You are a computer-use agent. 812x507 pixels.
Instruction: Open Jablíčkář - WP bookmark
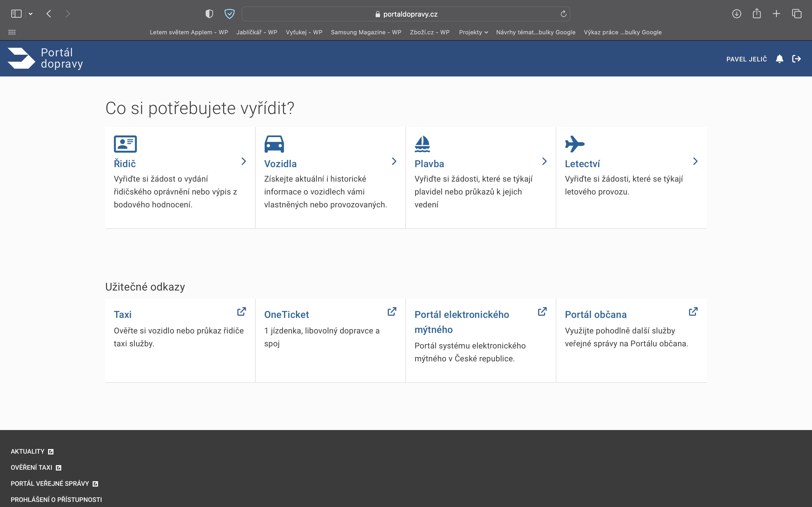coord(257,32)
